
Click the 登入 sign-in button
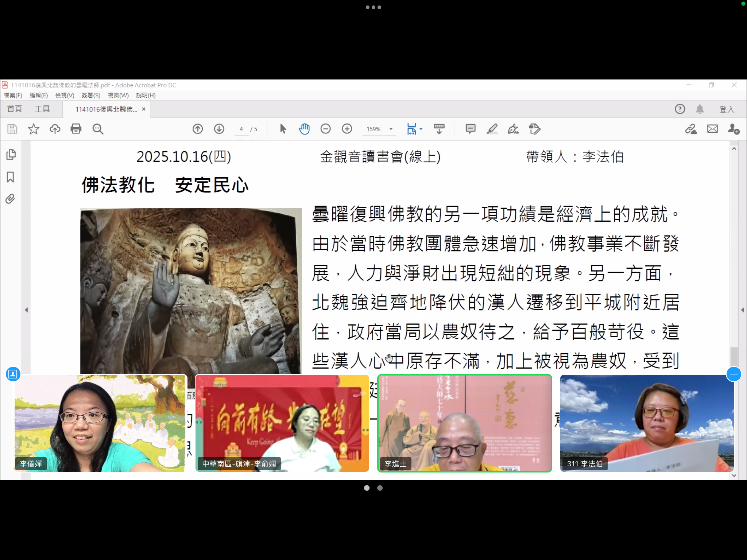pos(726,109)
